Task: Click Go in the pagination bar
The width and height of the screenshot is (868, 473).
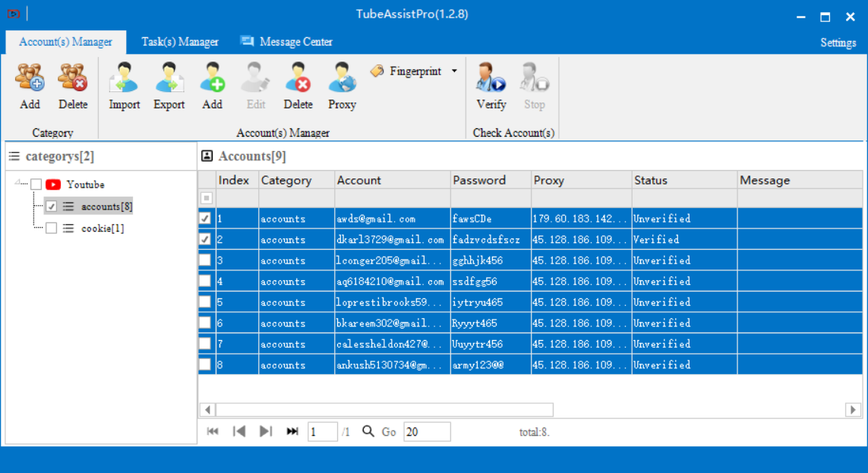Action: [x=389, y=432]
